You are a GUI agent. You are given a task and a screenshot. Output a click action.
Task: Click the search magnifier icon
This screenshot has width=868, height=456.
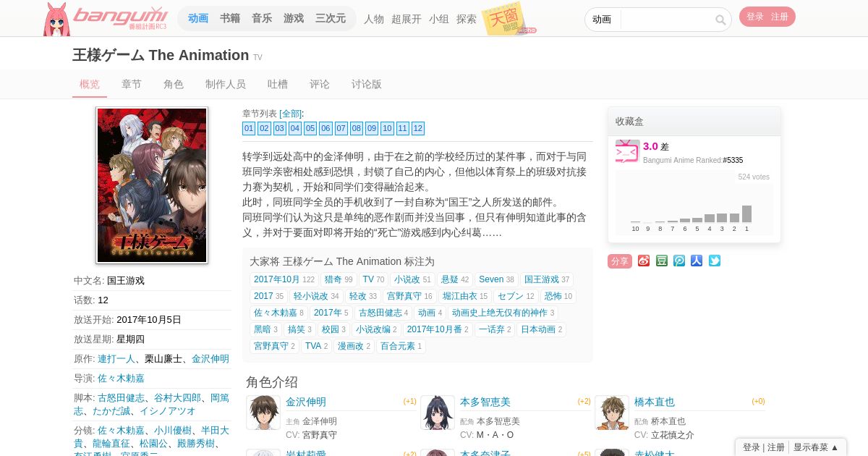[720, 20]
